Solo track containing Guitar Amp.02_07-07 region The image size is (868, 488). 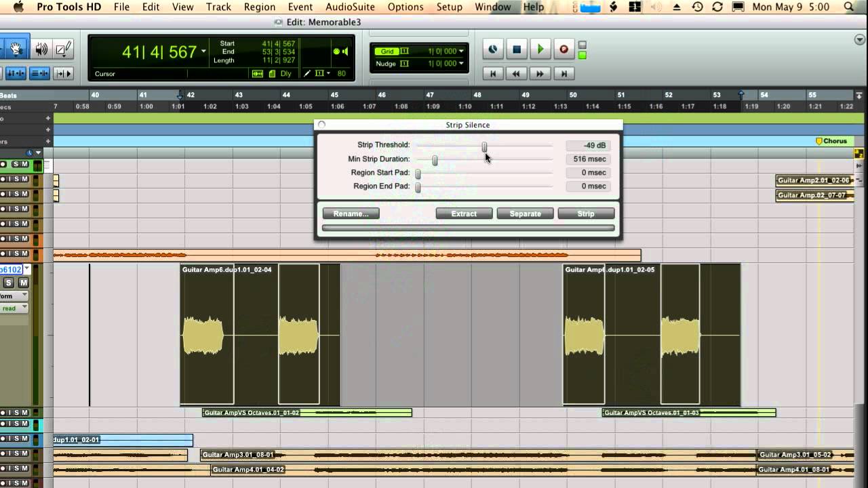click(x=16, y=194)
